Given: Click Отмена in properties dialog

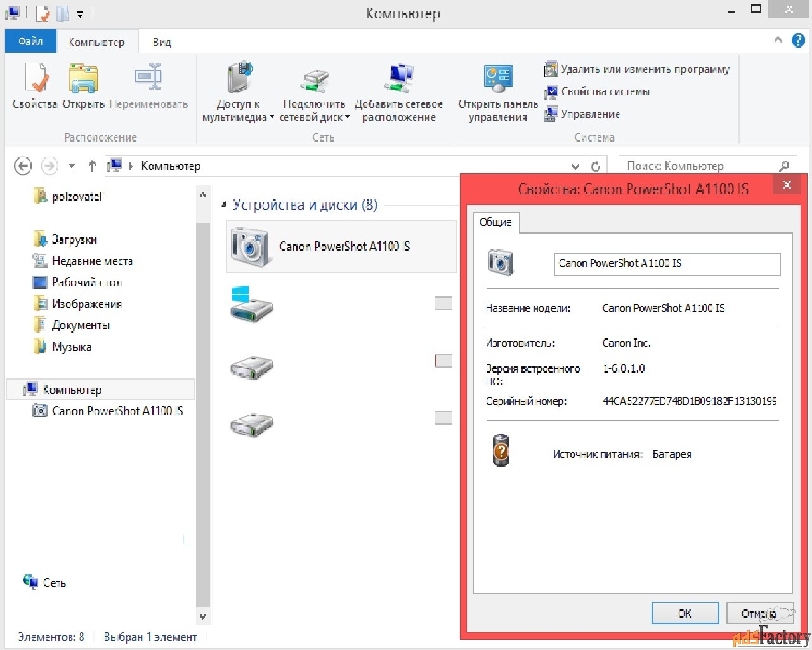Looking at the screenshot, I should tap(759, 613).
